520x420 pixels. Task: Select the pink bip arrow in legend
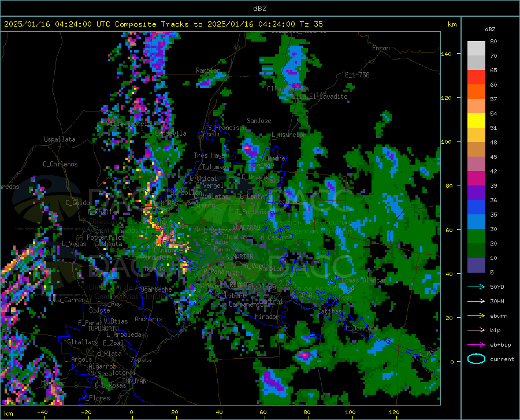476,330
